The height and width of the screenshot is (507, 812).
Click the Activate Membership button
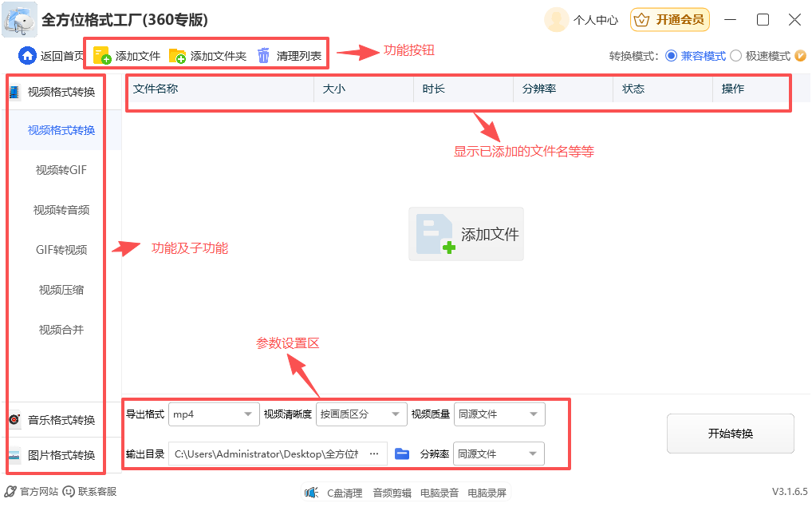tap(670, 20)
